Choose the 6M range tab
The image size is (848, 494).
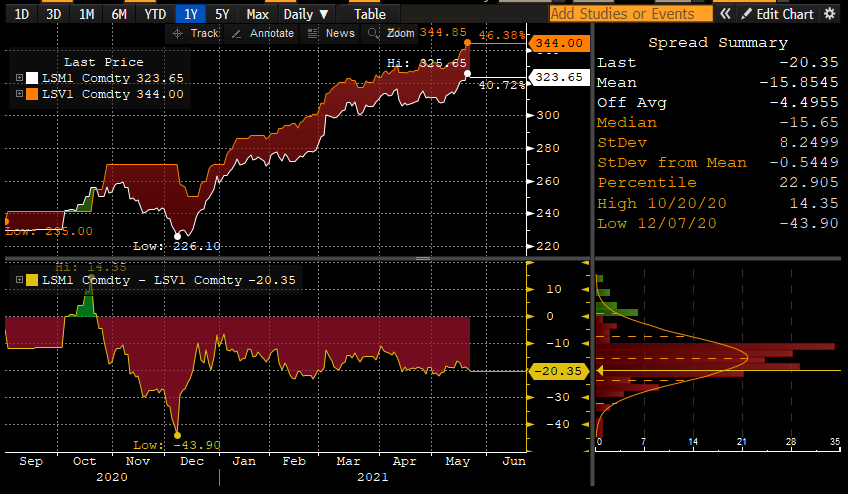[x=119, y=14]
